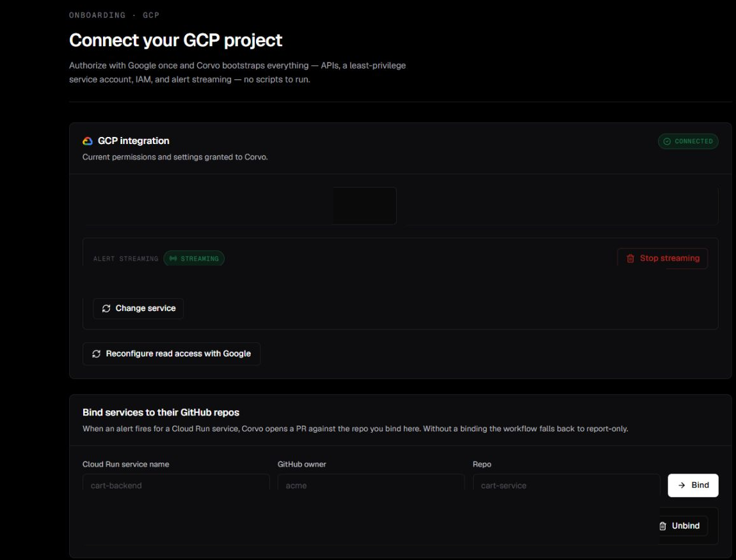Click "Bind services to their GitHub repos" heading
Image resolution: width=736 pixels, height=560 pixels.
pyautogui.click(x=161, y=412)
